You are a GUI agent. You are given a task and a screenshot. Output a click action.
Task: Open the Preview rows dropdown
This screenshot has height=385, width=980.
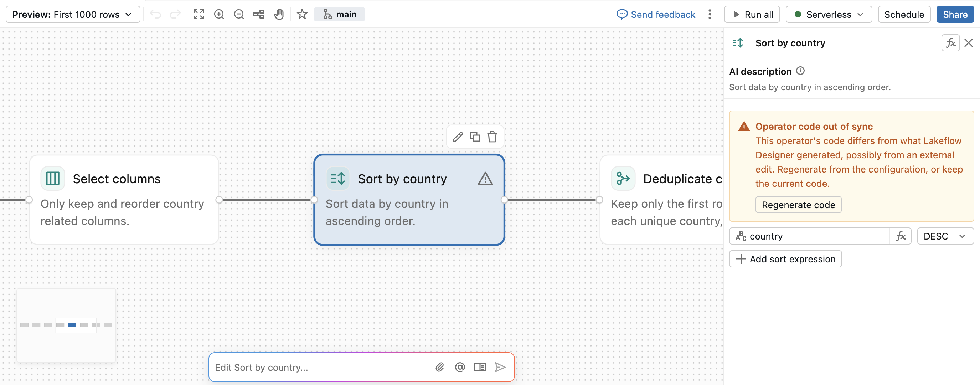point(73,15)
